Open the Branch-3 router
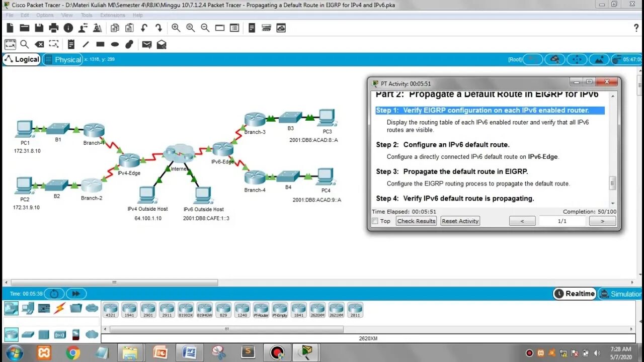The image size is (644, 362). click(x=255, y=120)
